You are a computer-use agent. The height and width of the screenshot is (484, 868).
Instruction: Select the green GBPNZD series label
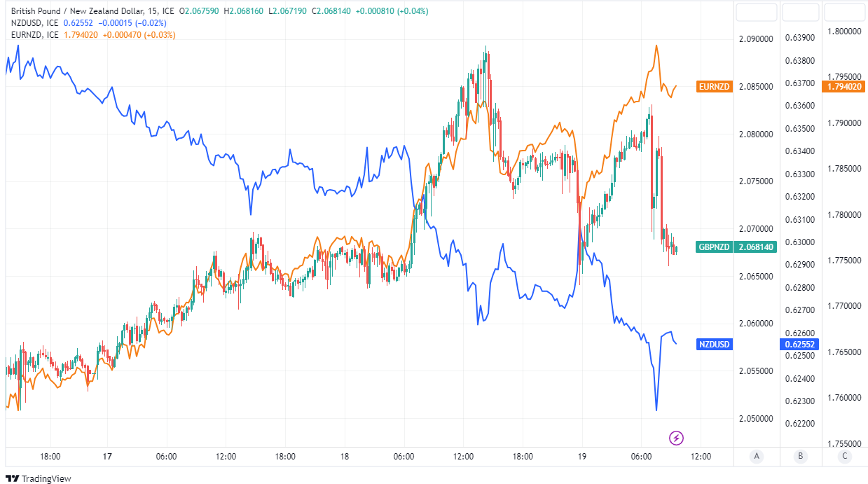pos(715,247)
